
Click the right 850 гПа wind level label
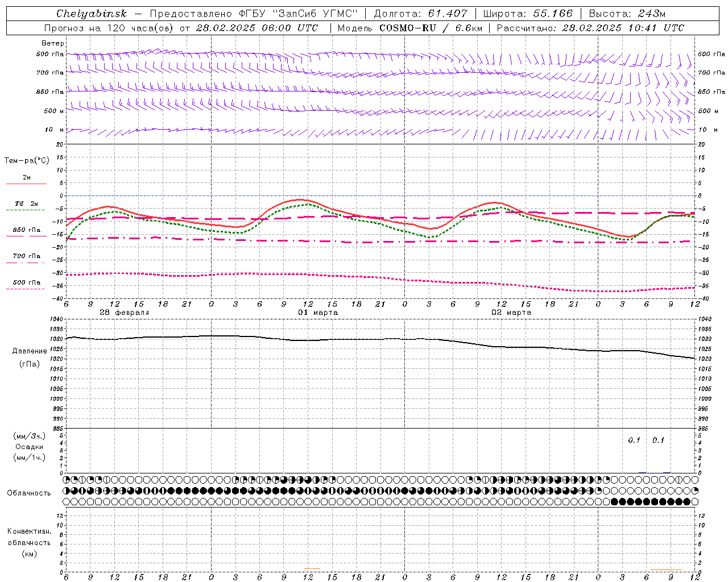712,92
